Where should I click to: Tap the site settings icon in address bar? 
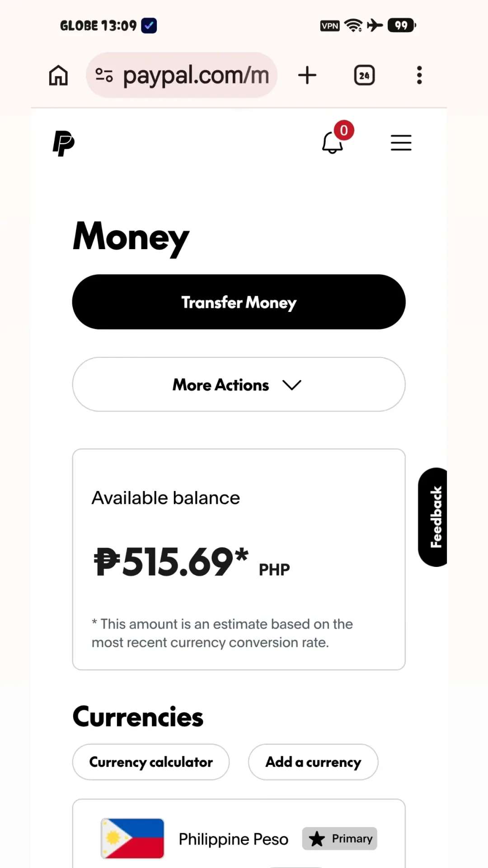click(x=104, y=75)
